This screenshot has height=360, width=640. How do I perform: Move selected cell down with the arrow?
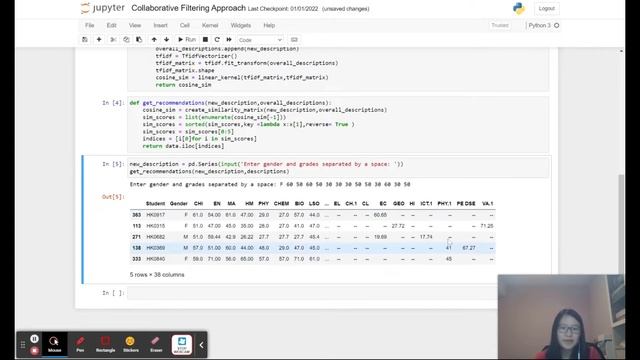point(167,40)
